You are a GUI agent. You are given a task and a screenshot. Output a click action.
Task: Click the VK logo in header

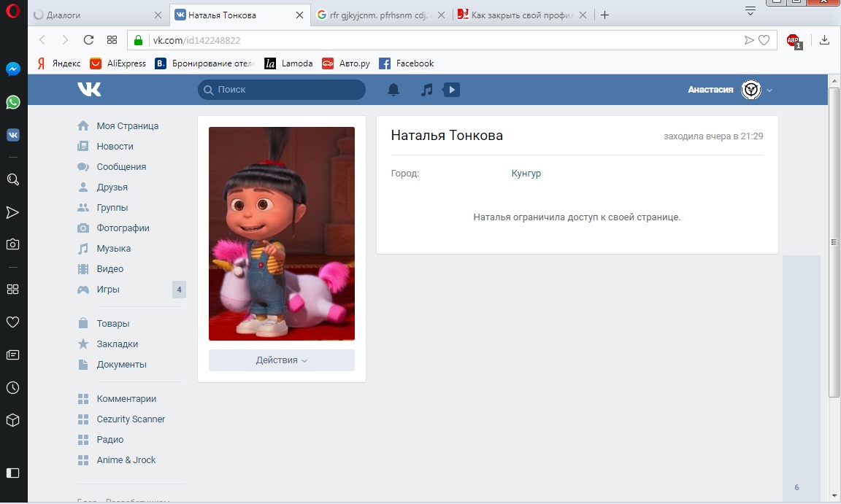(x=89, y=89)
